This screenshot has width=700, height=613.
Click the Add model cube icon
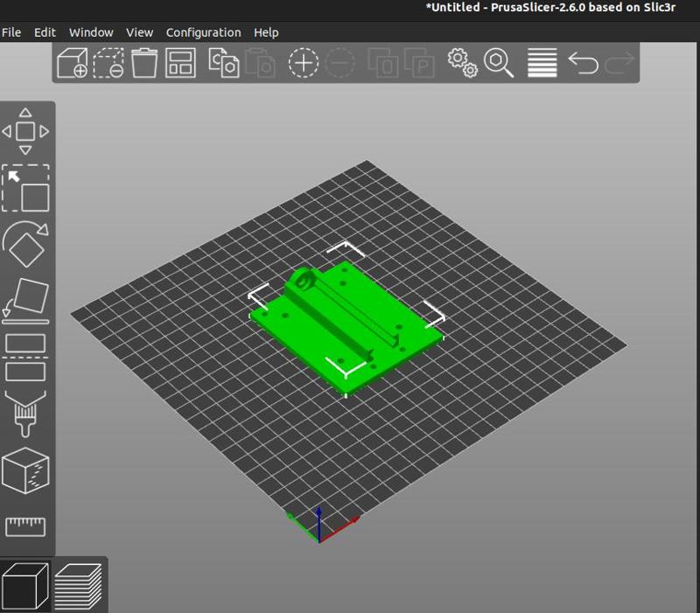pos(72,63)
